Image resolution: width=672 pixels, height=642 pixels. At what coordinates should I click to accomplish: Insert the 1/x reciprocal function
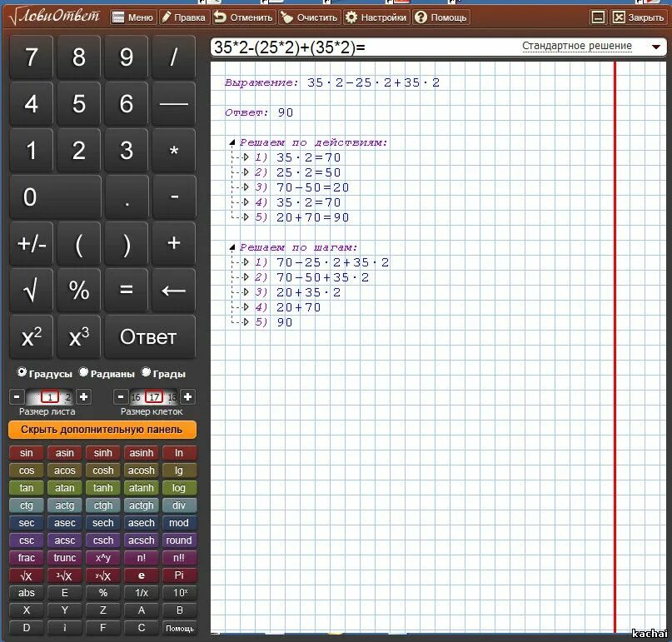click(x=141, y=593)
